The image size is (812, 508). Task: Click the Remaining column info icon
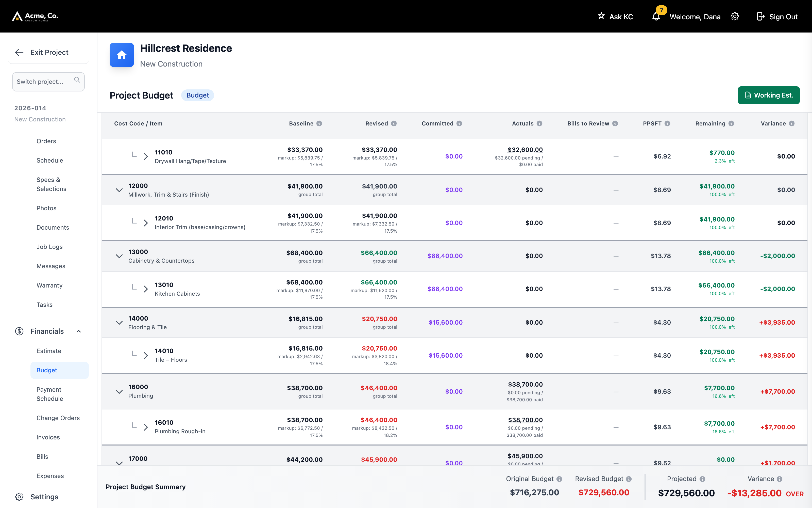point(732,124)
